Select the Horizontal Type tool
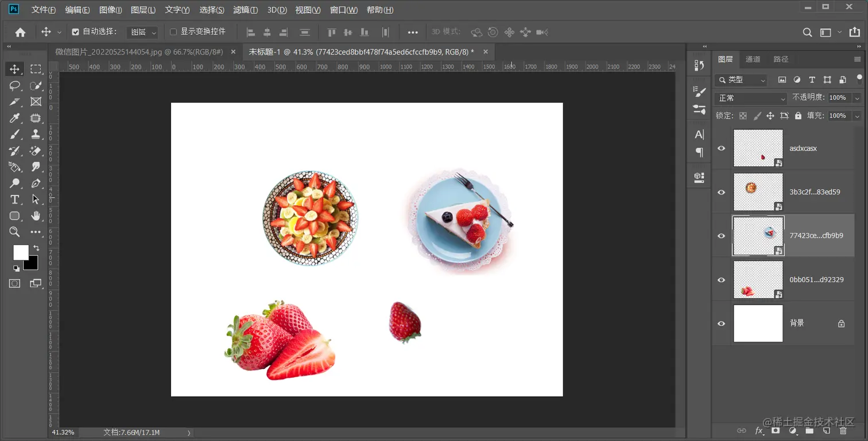 15,200
